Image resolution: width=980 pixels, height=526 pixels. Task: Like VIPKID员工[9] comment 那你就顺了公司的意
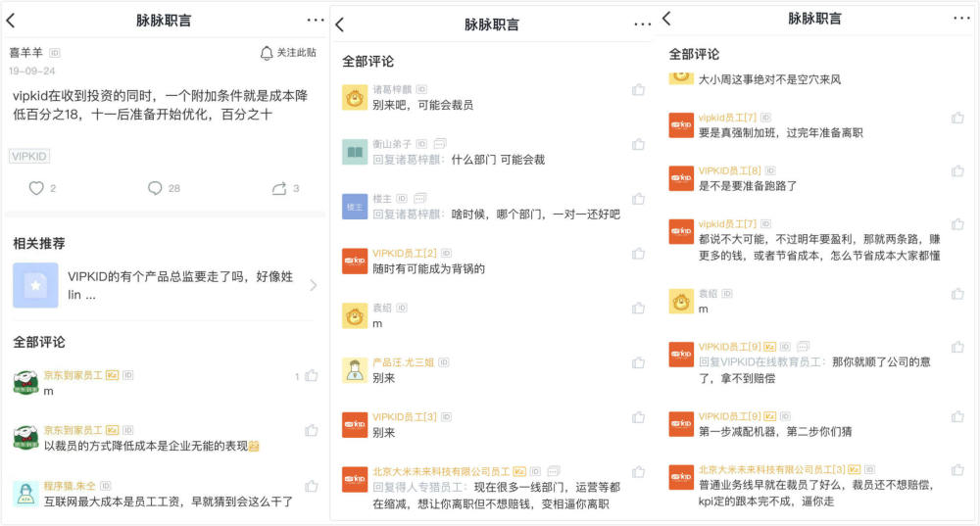tap(957, 348)
